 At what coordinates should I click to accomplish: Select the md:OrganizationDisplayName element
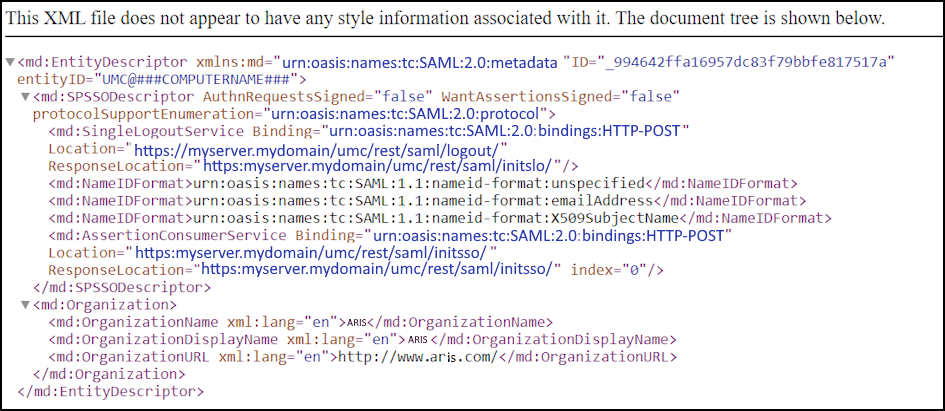click(362, 339)
